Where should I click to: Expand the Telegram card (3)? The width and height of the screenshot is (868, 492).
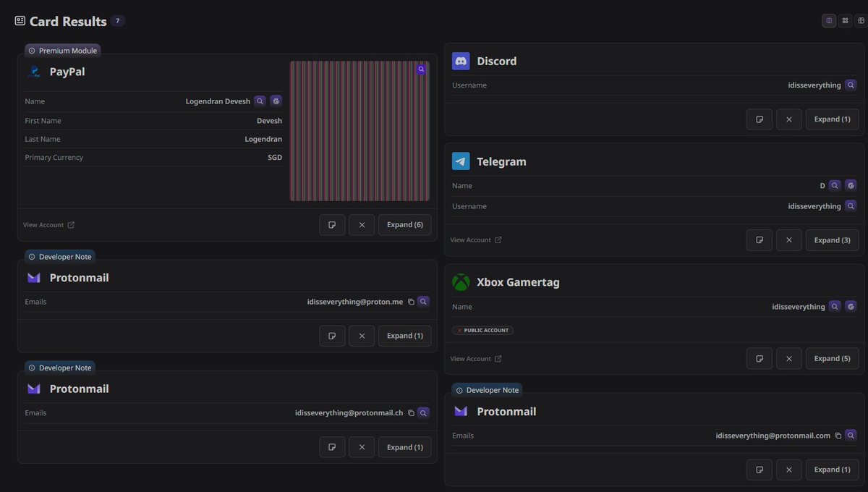point(833,240)
